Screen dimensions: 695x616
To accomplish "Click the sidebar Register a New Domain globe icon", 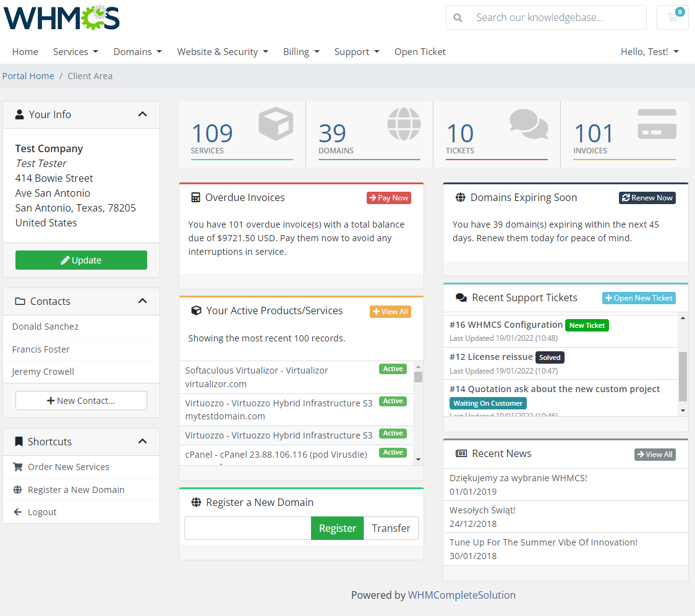I will pos(18,490).
